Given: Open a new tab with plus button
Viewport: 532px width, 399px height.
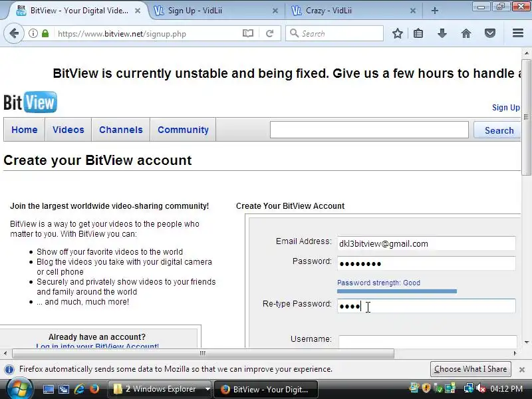Looking at the screenshot, I should [435, 11].
